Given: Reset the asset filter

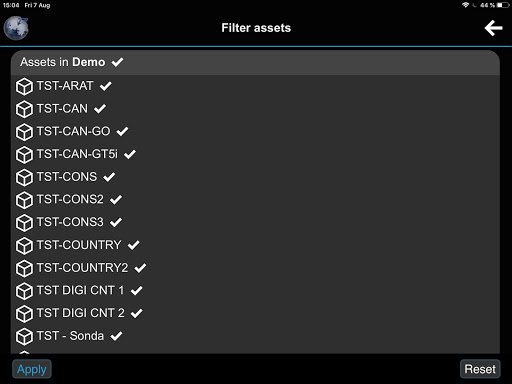Looking at the screenshot, I should (x=480, y=369).
